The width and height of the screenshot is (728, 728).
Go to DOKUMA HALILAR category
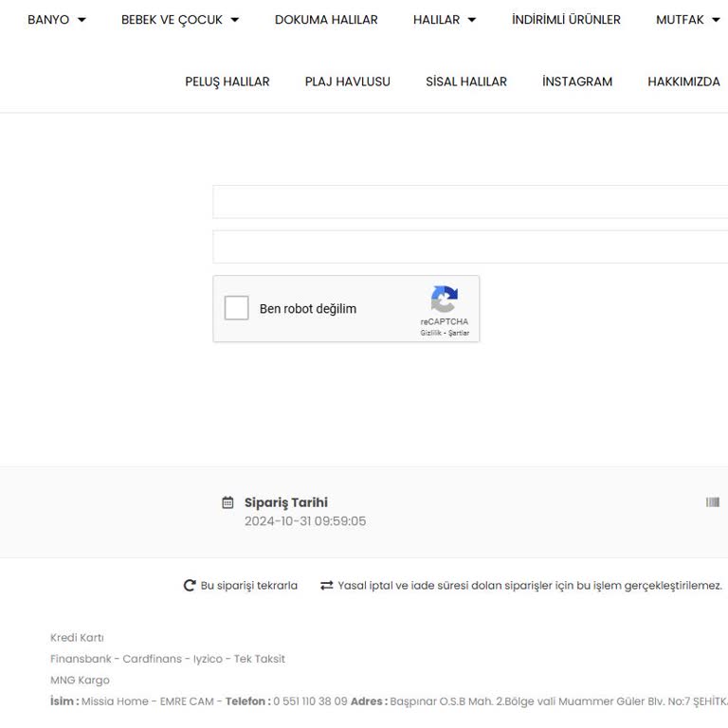tap(326, 20)
